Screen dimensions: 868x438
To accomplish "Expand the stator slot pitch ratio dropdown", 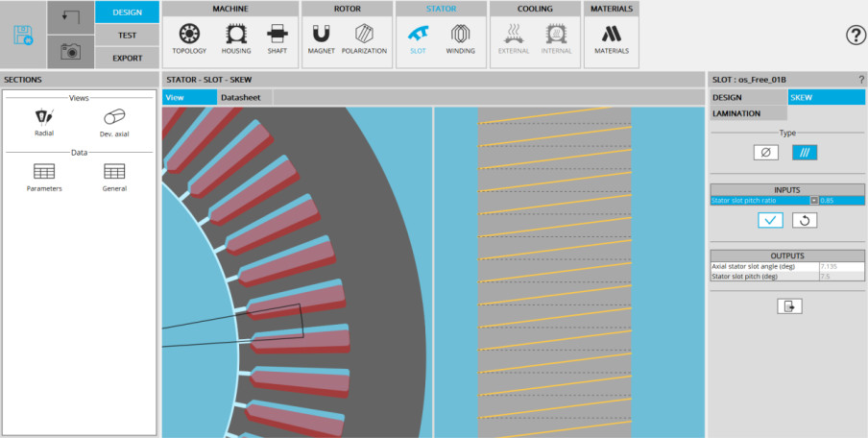I will [x=813, y=201].
